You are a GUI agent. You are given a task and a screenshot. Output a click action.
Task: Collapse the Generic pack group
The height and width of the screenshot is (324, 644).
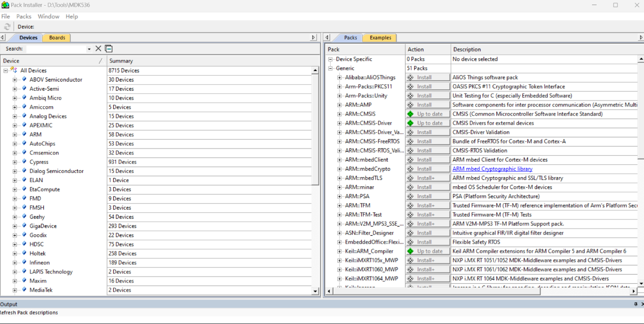pos(330,68)
